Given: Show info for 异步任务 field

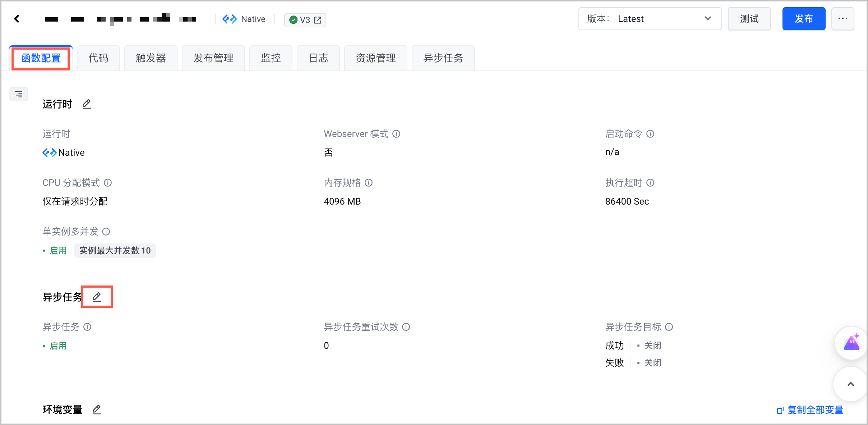Looking at the screenshot, I should pyautogui.click(x=87, y=327).
